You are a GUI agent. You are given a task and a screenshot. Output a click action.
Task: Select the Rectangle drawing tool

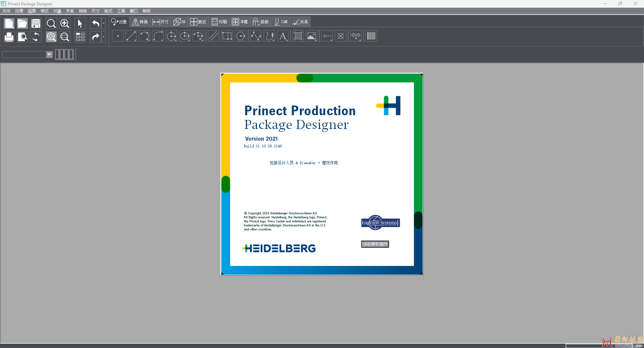tap(227, 36)
